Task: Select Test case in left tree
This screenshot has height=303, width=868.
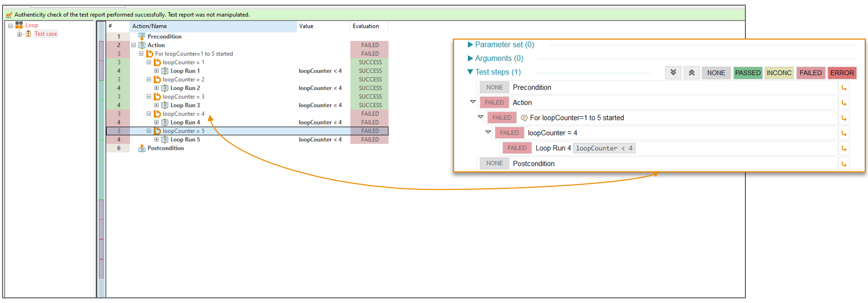Action: pyautogui.click(x=45, y=34)
